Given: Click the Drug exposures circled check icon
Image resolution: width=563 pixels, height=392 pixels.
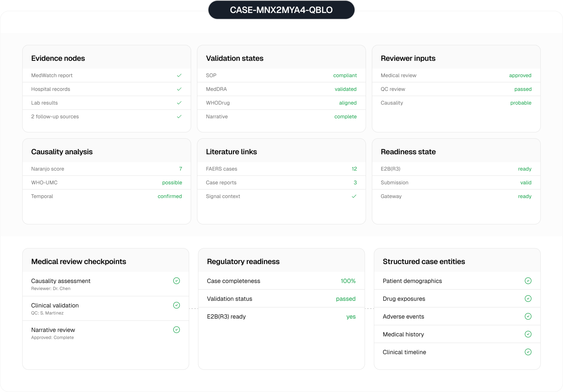Looking at the screenshot, I should [528, 299].
